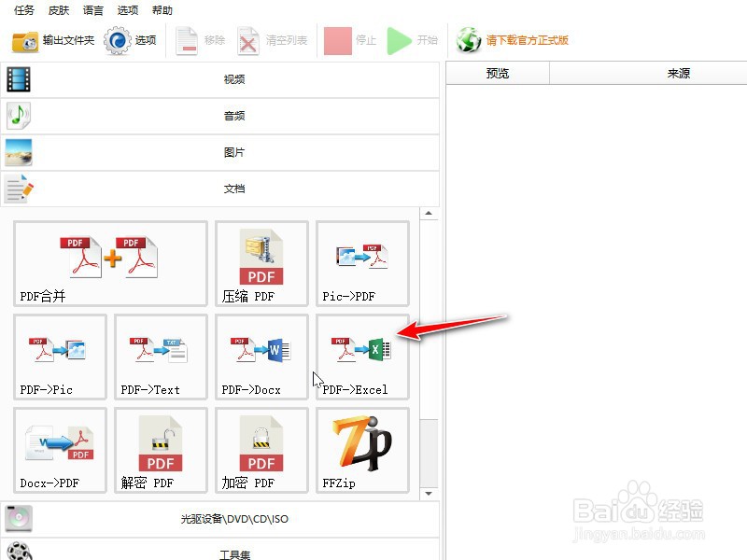Select the PDF合并 merge tool
The height and width of the screenshot is (560, 747).
coord(109,263)
